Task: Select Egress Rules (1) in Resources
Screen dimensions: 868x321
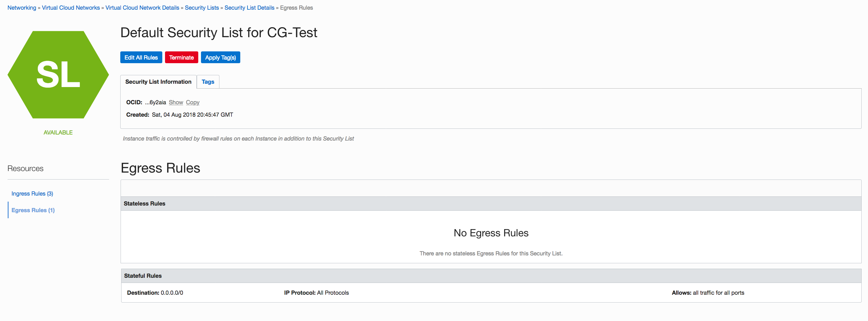Action: pyautogui.click(x=33, y=210)
